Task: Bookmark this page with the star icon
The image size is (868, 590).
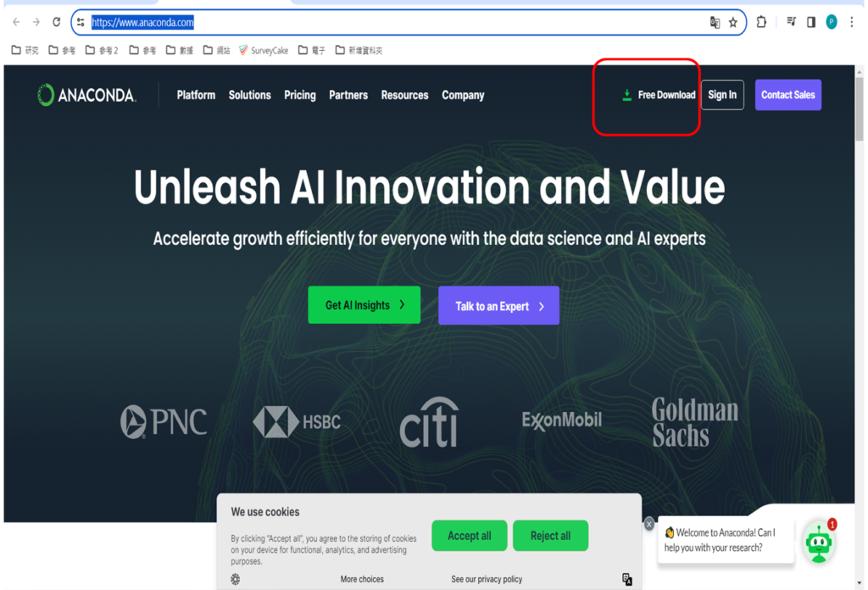Action: (733, 23)
